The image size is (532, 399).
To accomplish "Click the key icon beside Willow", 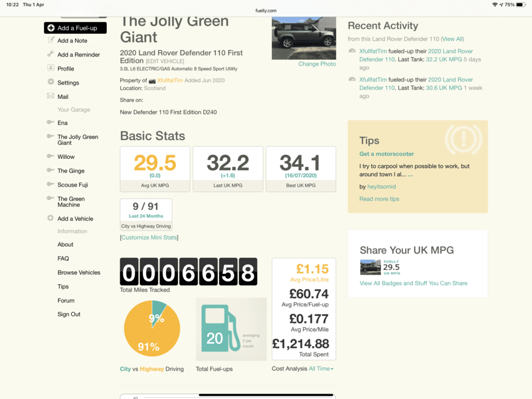I will click(50, 156).
